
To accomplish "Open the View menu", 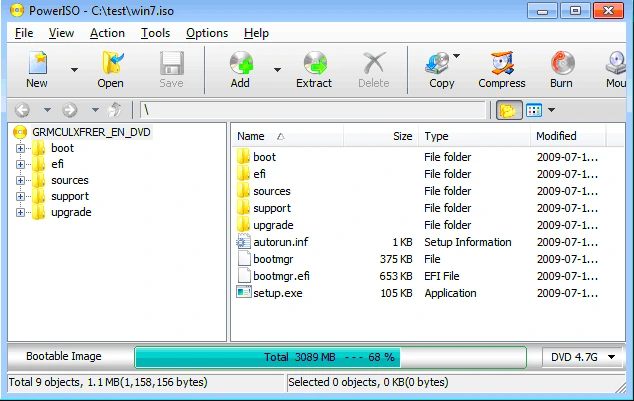I will click(x=61, y=33).
